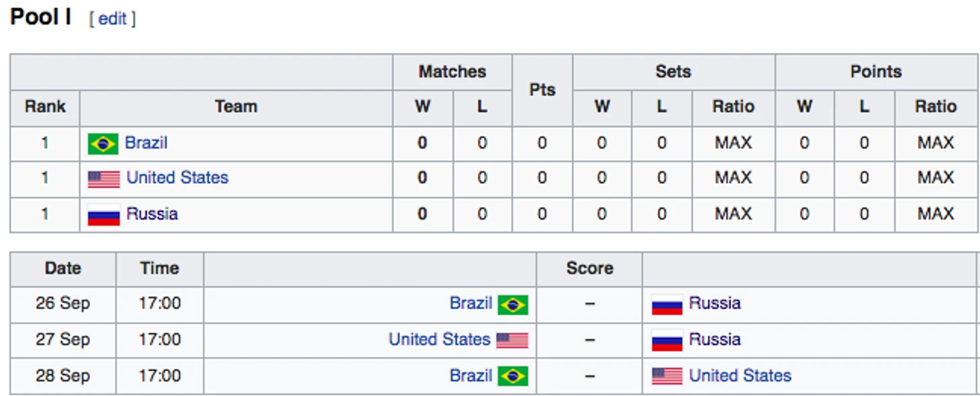Open Russia link in the standings table
The image size is (980, 396).
tap(152, 214)
